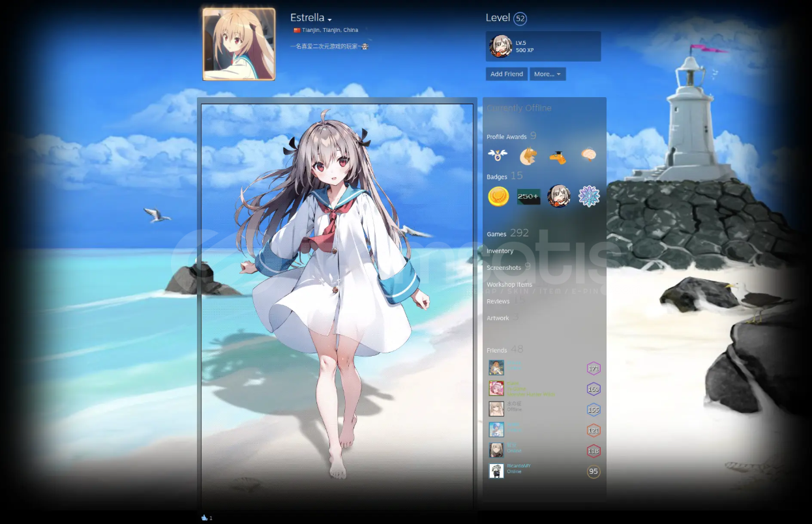Expand the Estrella name history dropdown
812x524 pixels.
point(330,20)
